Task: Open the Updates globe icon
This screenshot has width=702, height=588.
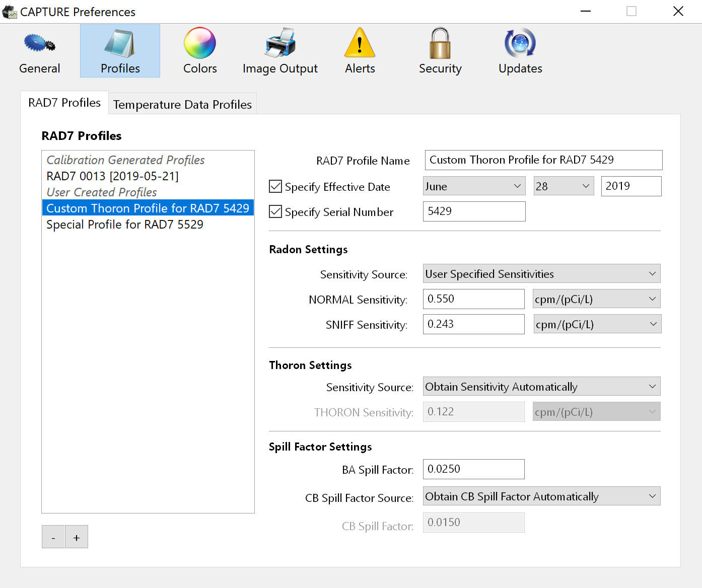Action: (520, 44)
